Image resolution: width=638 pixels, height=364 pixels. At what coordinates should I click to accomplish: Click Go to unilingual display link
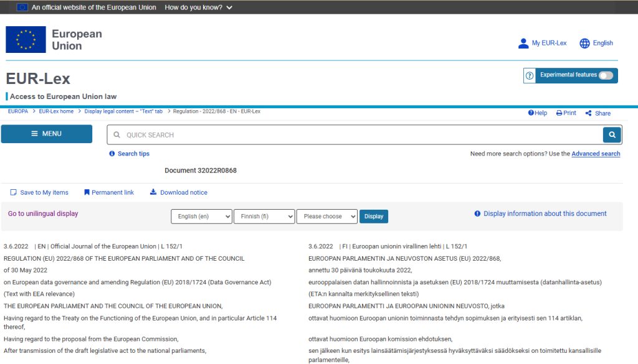point(43,213)
